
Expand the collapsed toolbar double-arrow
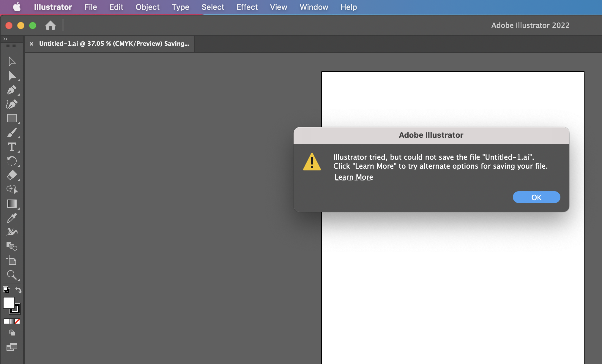tap(5, 39)
